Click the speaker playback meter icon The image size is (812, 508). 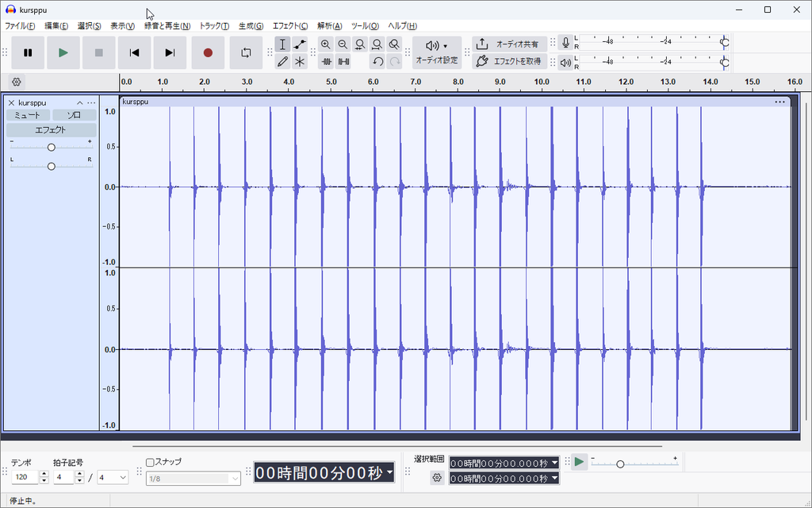(565, 63)
